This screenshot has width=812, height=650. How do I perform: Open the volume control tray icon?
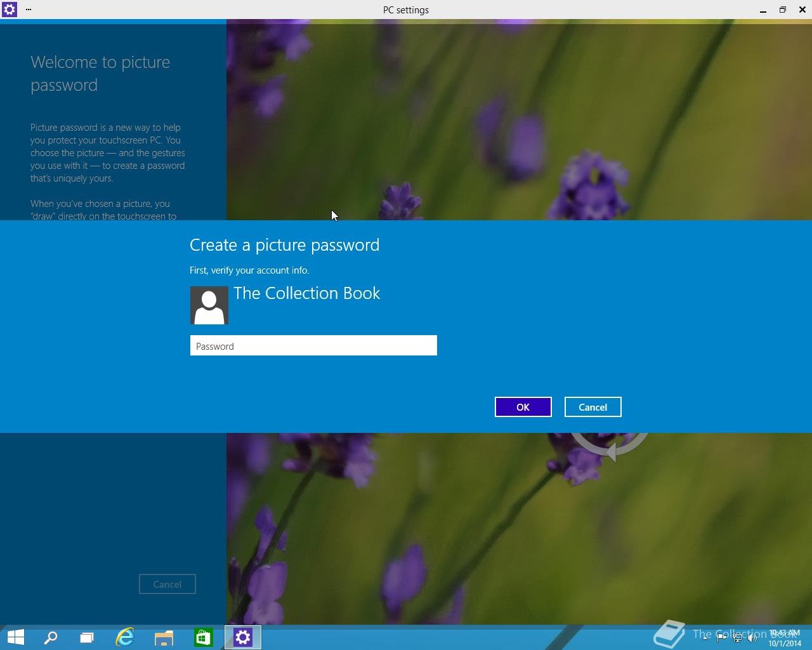coord(754,638)
